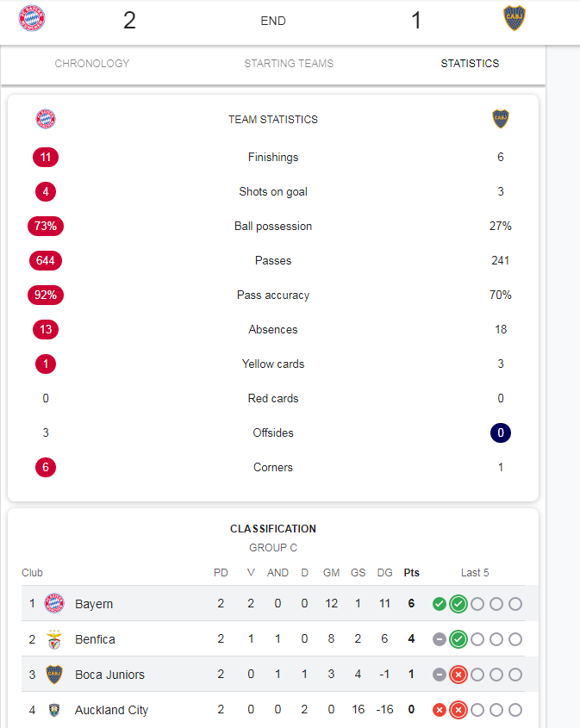Click the Pts column header
This screenshot has width=580, height=728.
[411, 573]
